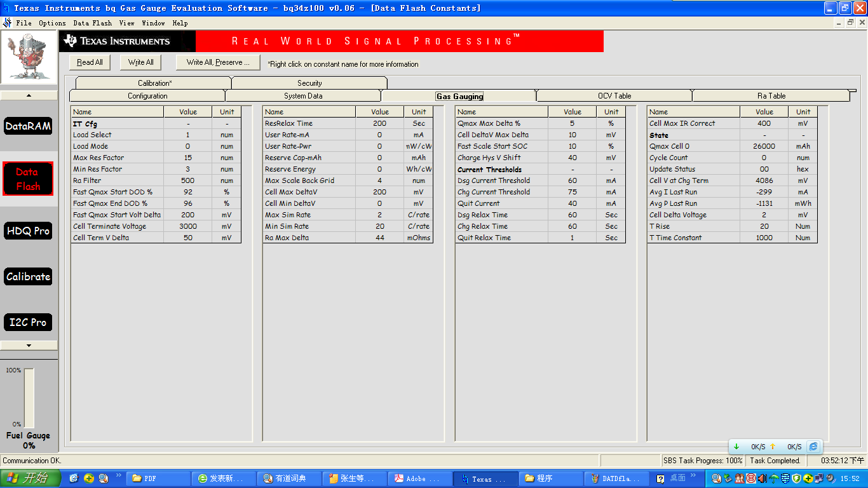
Task: Click the document icon left of File
Action: pos(7,23)
